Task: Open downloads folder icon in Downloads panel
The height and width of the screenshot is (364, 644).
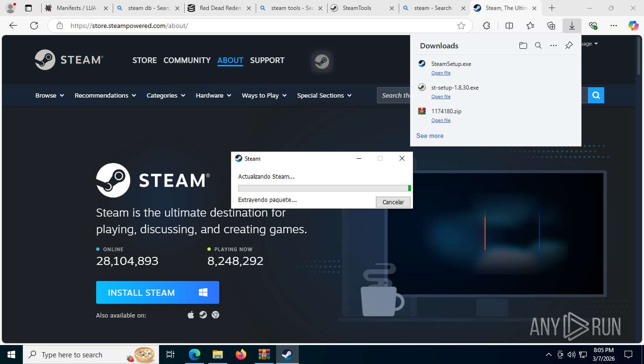Action: tap(523, 45)
